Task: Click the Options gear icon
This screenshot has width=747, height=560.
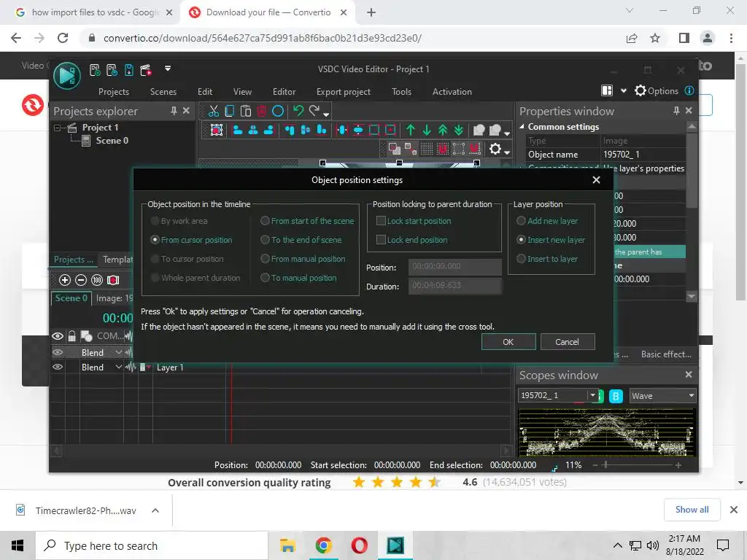Action: coord(640,90)
